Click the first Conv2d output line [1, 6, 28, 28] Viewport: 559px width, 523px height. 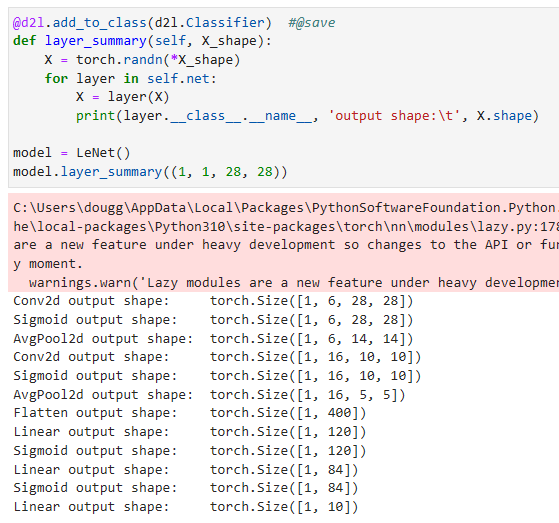[213, 301]
